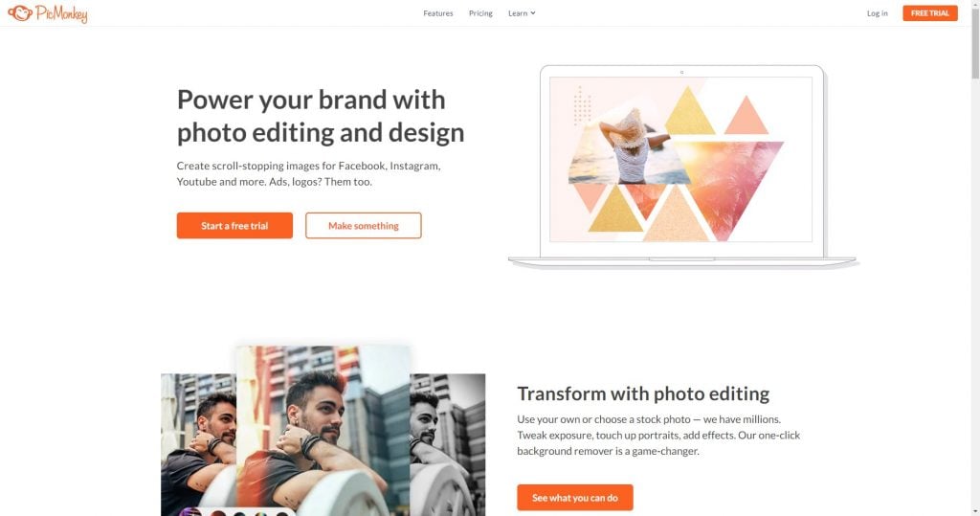
Task: Click the left photo of man
Action: (x=199, y=445)
